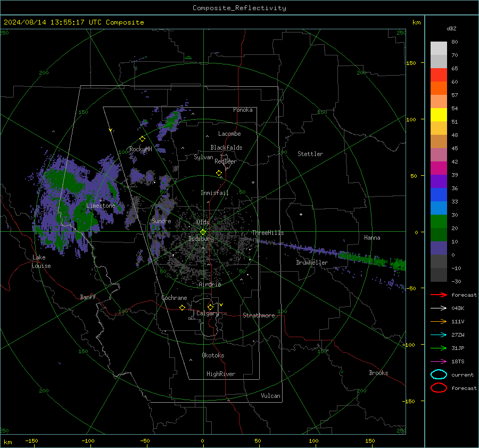Image resolution: width=479 pixels, height=448 pixels.
Task: Click the Banff label on map
Action: pos(88,297)
